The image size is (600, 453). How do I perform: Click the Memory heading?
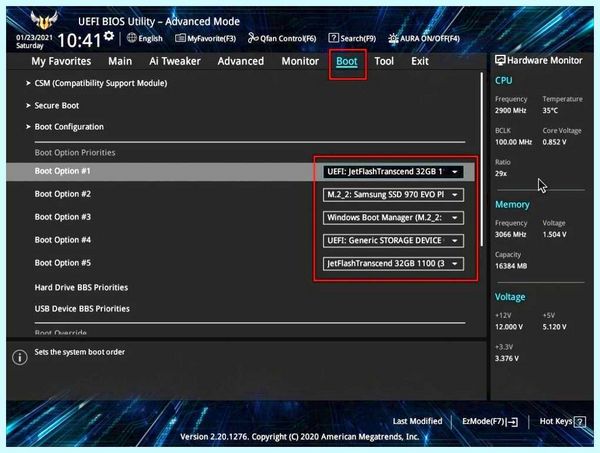pyautogui.click(x=512, y=205)
